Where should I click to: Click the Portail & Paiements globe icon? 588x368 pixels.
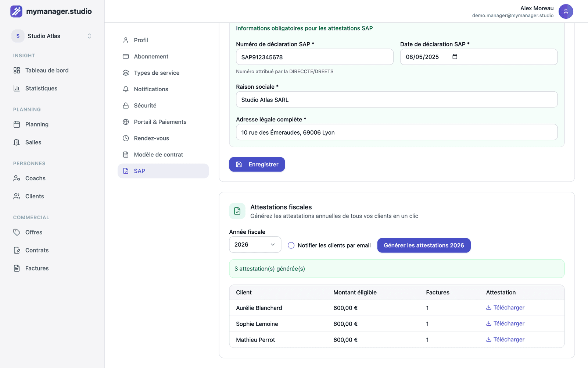click(126, 122)
